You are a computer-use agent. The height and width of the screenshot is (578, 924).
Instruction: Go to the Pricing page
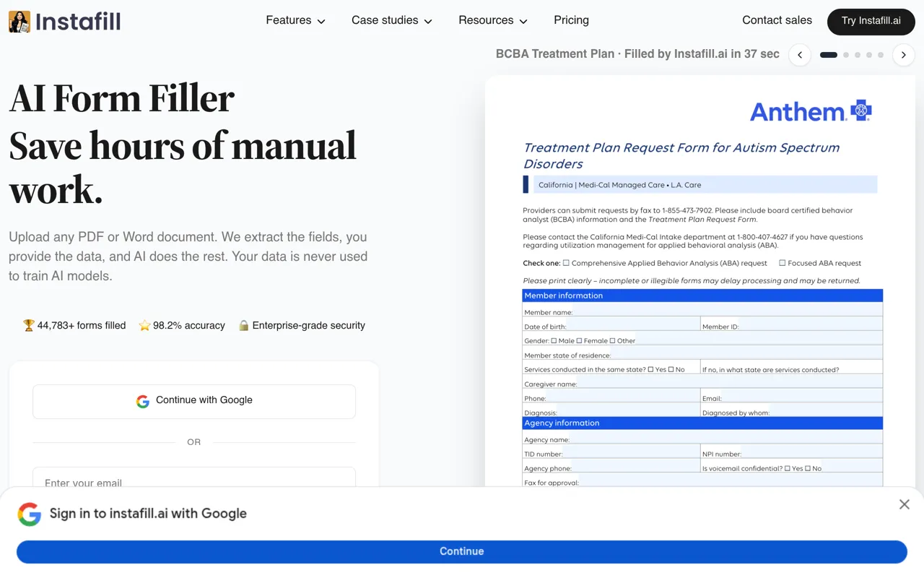point(571,20)
